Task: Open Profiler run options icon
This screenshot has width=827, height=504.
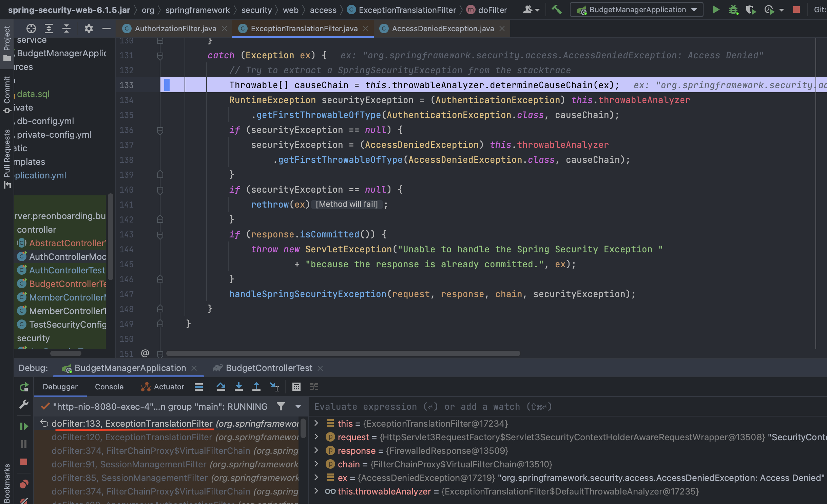Action: 769,9
